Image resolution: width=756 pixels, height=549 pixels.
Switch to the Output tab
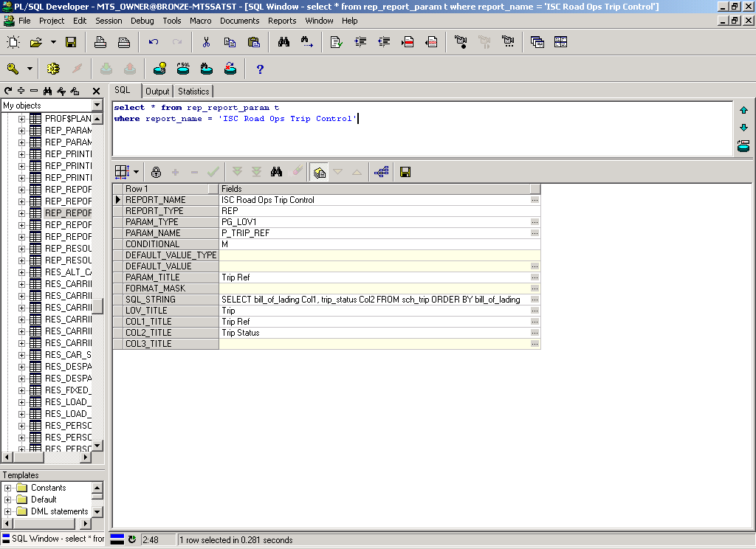click(x=157, y=91)
